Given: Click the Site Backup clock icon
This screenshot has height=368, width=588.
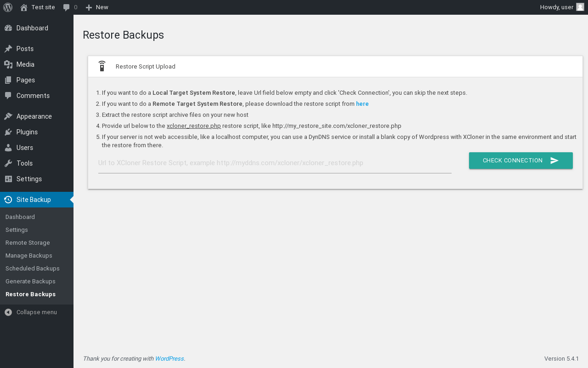Looking at the screenshot, I should coord(8,200).
